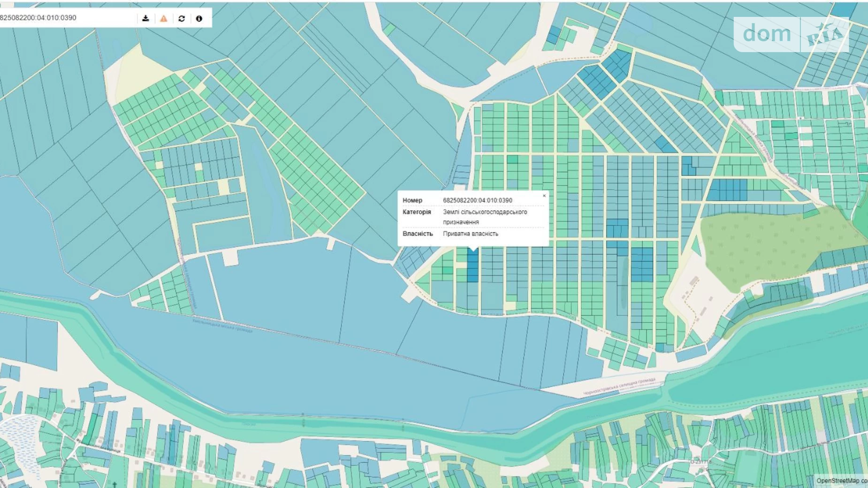Click the orange warning triangle icon
The width and height of the screenshot is (868, 488).
[x=164, y=18]
